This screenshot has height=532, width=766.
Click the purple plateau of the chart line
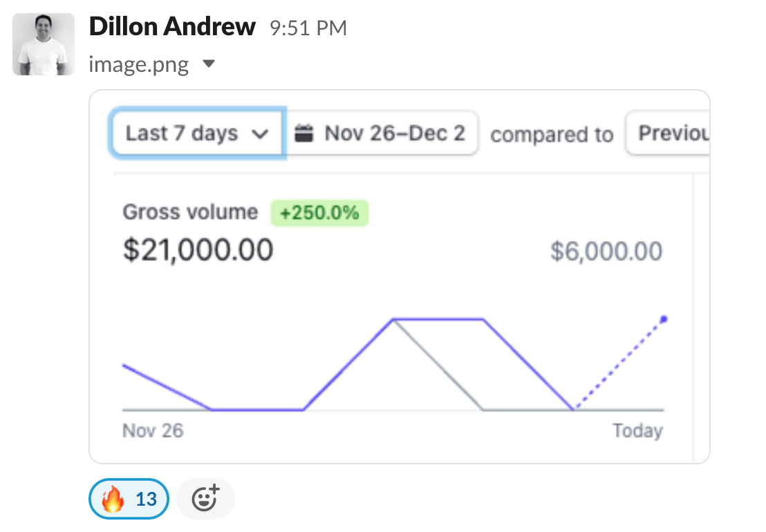pyautogui.click(x=438, y=319)
